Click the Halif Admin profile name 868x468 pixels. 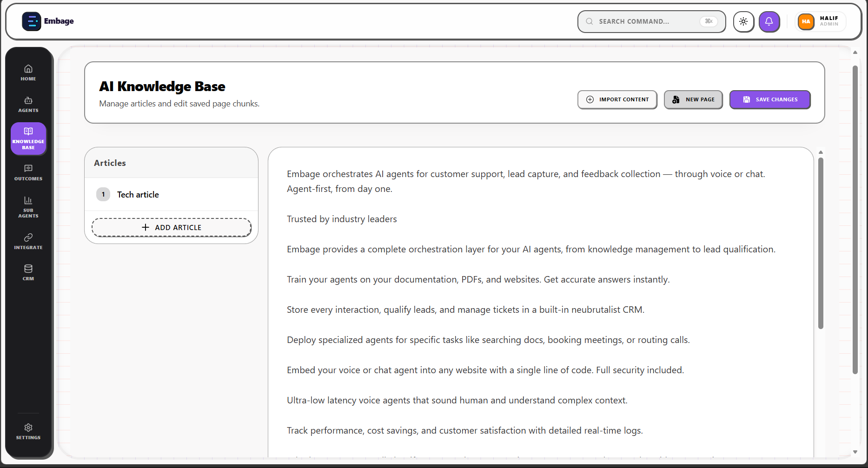coord(829,21)
